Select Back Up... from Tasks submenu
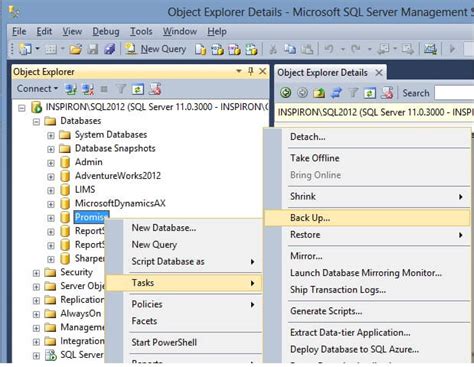Screen dimensions: 474x367 (x=367, y=218)
